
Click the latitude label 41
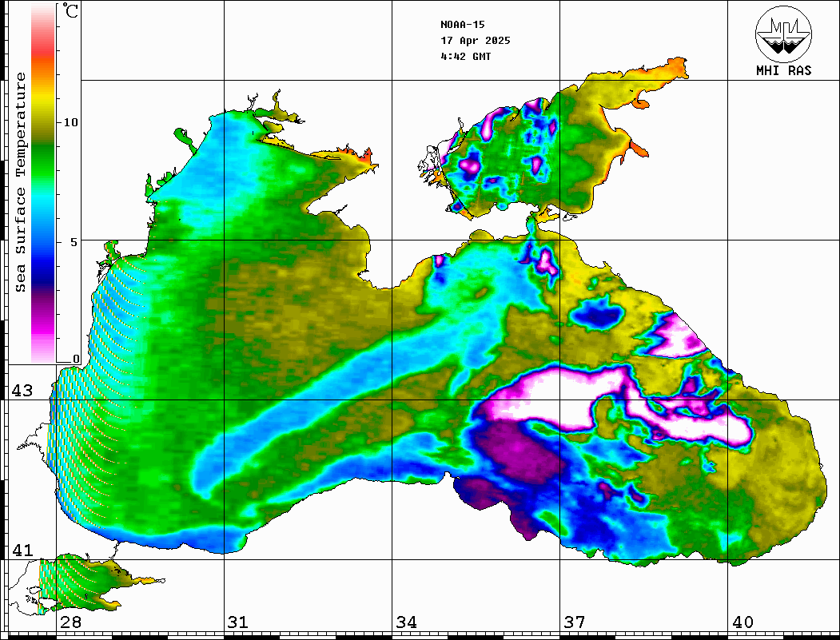coord(22,551)
